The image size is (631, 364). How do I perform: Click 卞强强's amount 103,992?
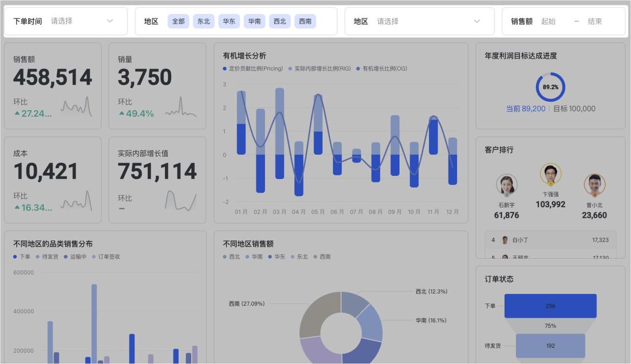[551, 204]
